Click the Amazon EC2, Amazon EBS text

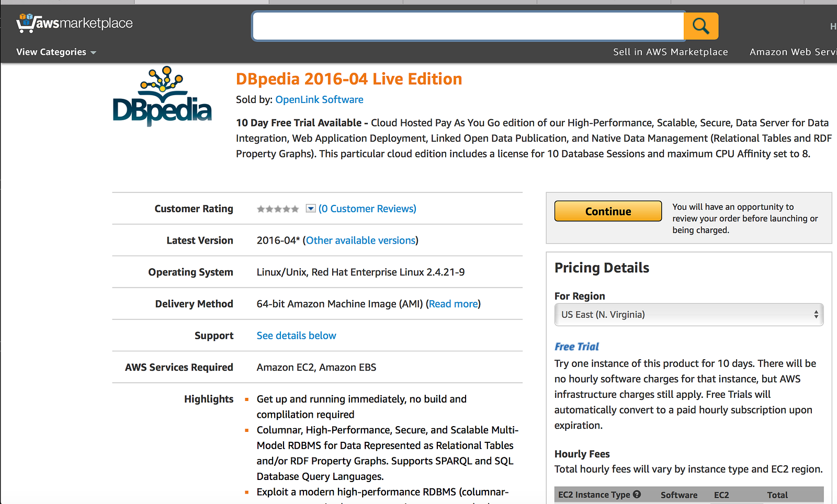click(316, 368)
